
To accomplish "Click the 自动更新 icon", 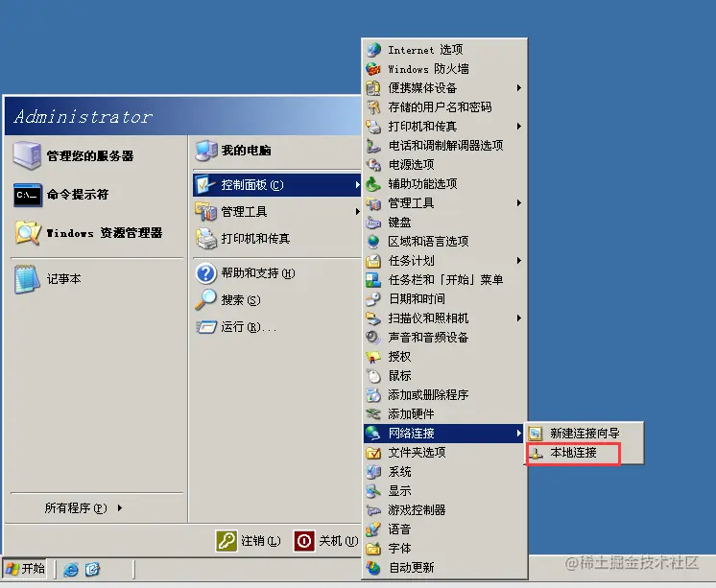I will point(373,568).
